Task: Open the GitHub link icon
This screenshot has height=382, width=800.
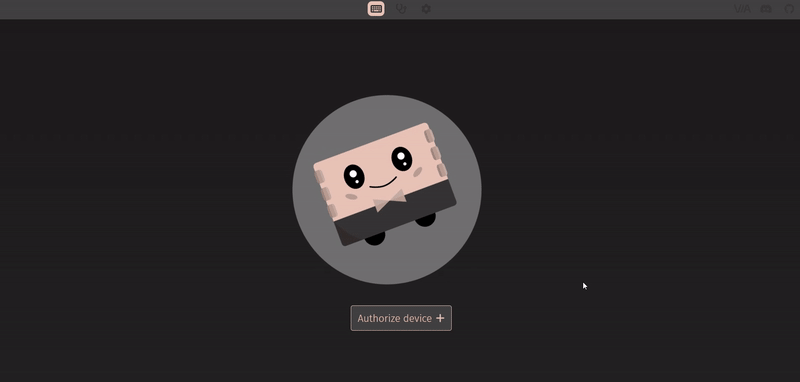Action: click(x=789, y=9)
